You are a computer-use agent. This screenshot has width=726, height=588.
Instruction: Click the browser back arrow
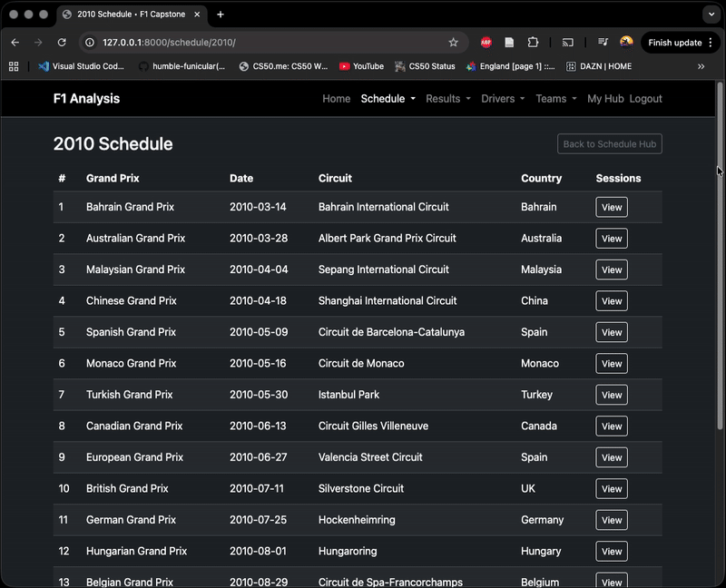[15, 43]
